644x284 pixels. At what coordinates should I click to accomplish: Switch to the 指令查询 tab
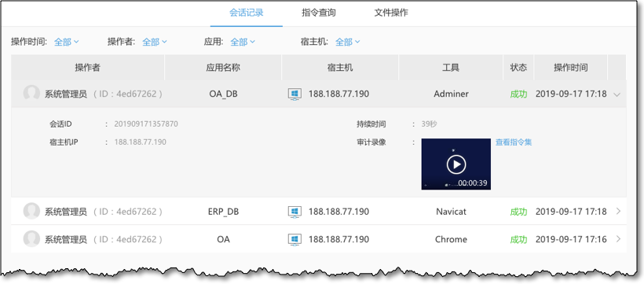[319, 13]
